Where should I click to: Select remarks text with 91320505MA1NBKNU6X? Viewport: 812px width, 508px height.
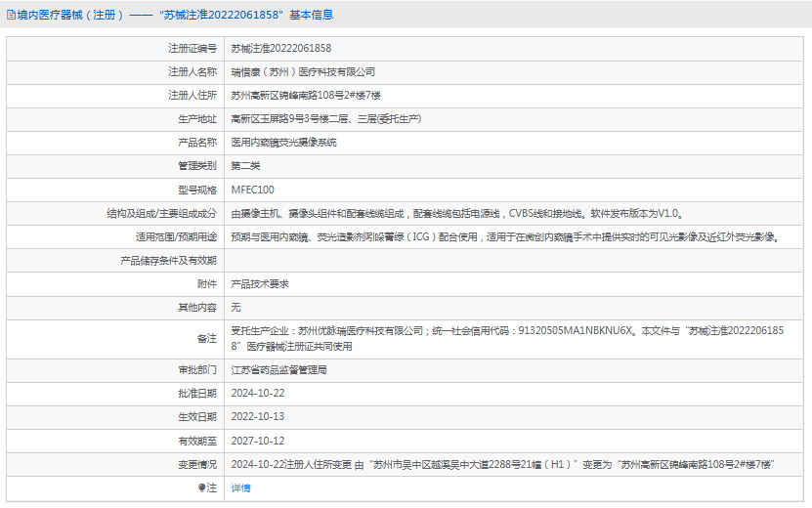pyautogui.click(x=507, y=338)
